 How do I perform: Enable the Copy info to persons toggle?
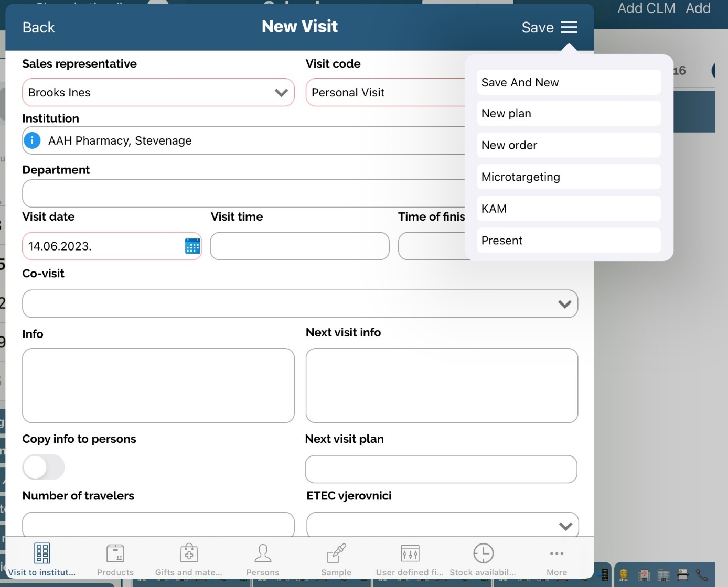44,467
